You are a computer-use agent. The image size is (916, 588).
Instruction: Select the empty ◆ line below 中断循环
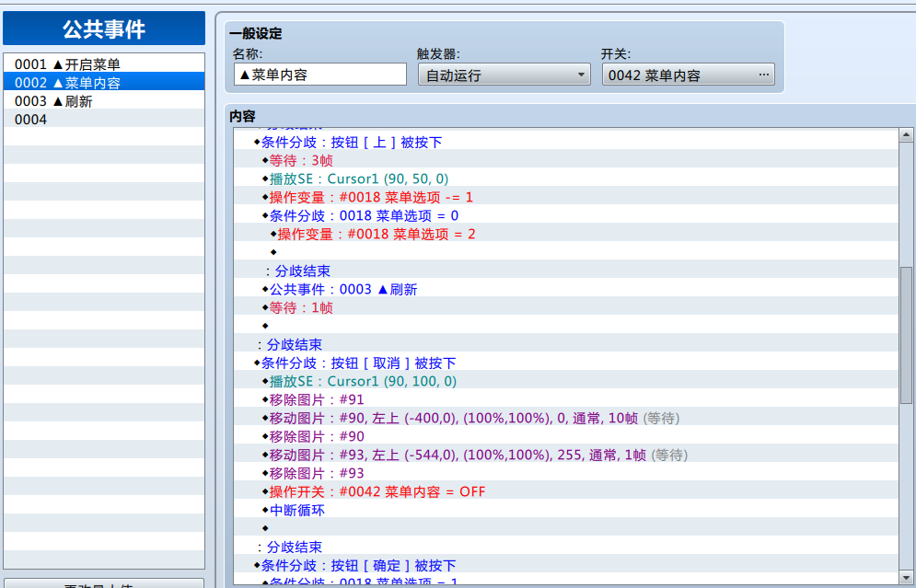pos(565,528)
